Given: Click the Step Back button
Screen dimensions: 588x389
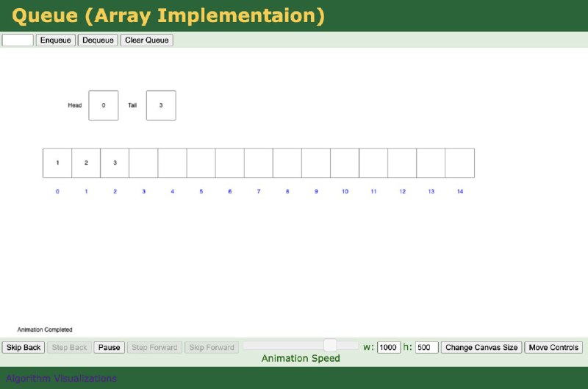Looking at the screenshot, I should (x=69, y=347).
